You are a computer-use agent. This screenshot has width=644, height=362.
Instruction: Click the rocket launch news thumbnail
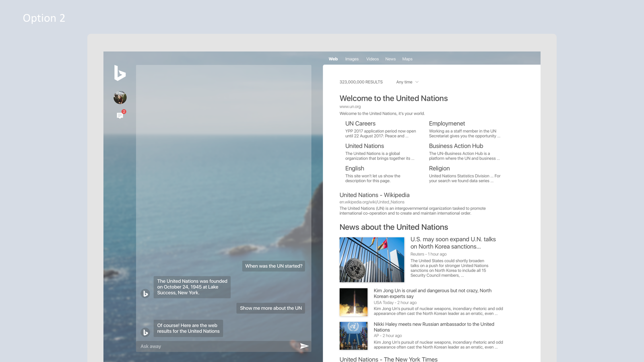(353, 302)
